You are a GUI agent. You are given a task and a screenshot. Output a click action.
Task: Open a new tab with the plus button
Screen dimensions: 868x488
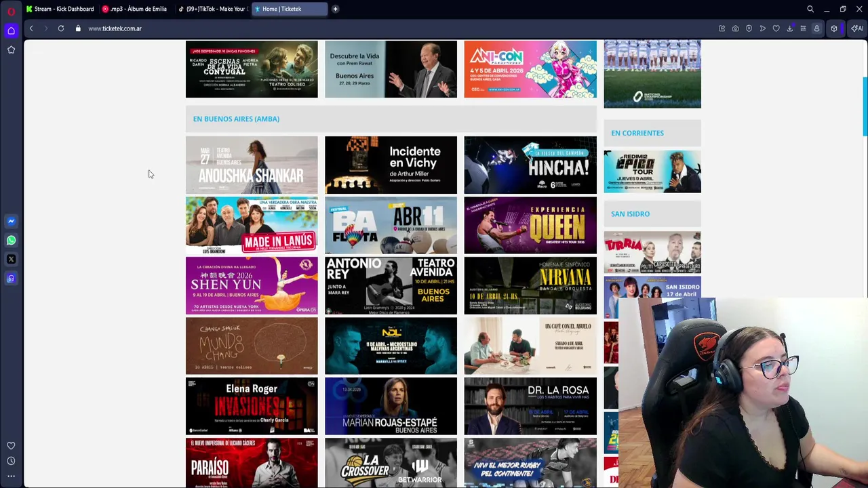[x=335, y=9]
